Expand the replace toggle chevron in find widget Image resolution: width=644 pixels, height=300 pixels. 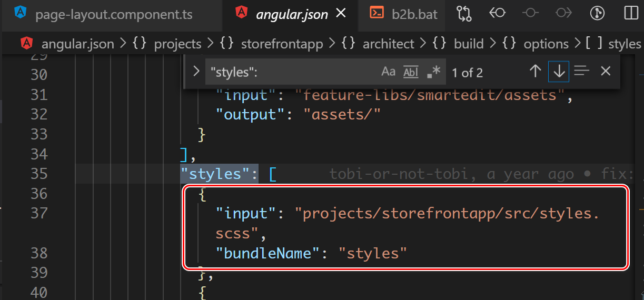tap(196, 72)
